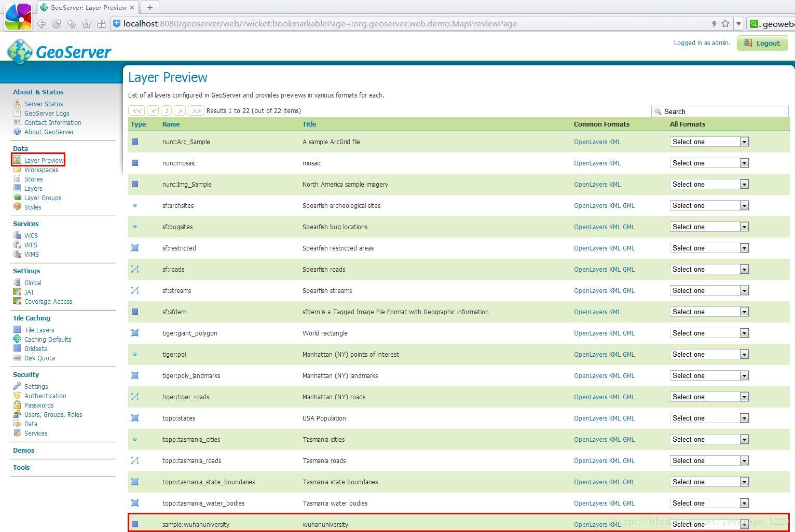The image size is (795, 532).
Task: Open All Formats dropdown for nurc:Arc_Sample
Action: (709, 142)
